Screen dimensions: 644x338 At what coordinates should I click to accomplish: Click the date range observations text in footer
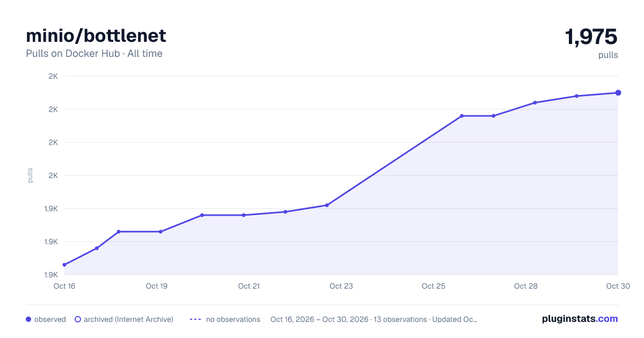[374, 319]
